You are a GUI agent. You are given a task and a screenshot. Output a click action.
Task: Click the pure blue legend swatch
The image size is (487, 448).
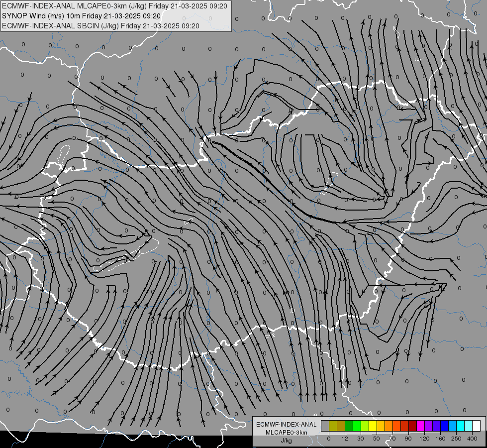(445, 426)
